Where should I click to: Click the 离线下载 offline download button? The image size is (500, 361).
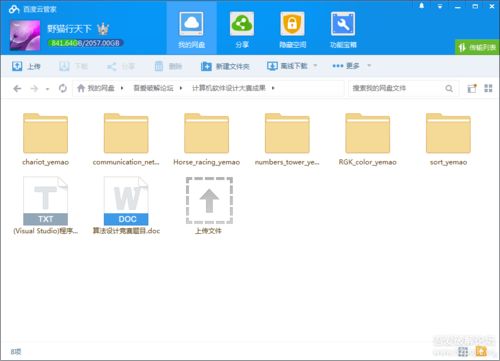tap(287, 66)
